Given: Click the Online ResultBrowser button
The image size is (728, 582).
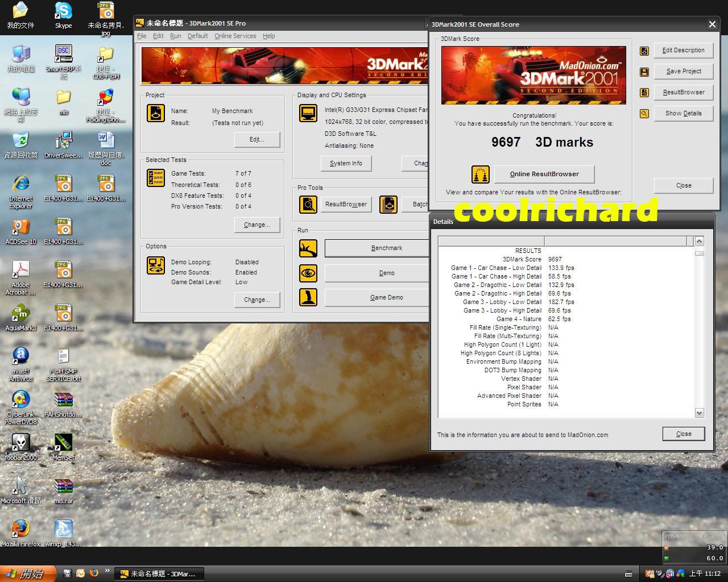Looking at the screenshot, I should click(x=544, y=174).
